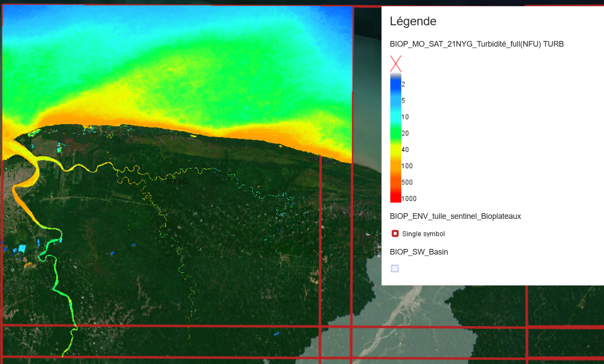Image resolution: width=604 pixels, height=364 pixels.
Task: Click the 1000 value on the color scale
Action: [409, 199]
